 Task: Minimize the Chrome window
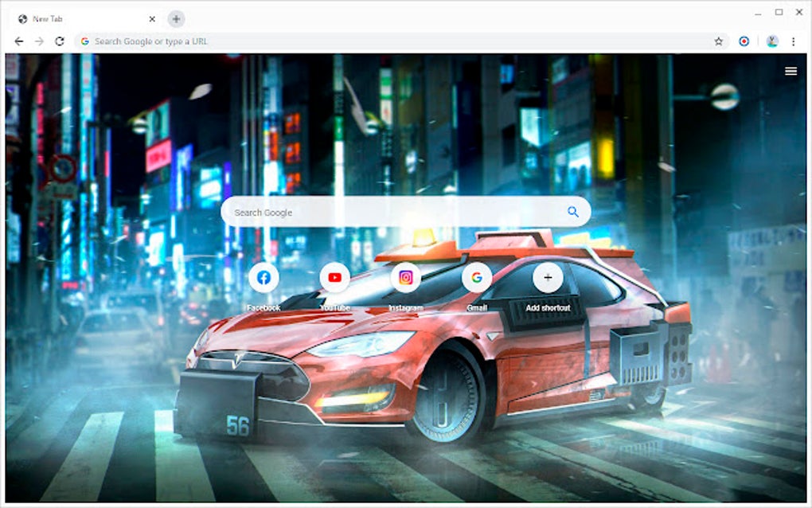coord(758,13)
